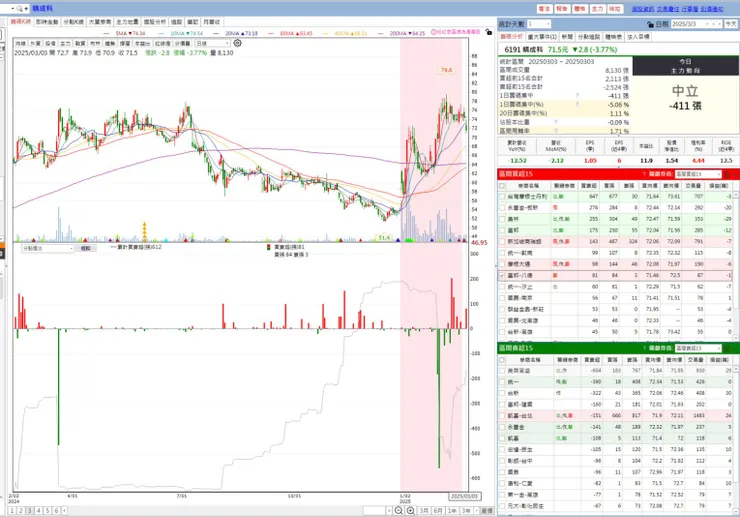Viewport: 740px width, 517px height.
Task: Click the zoom in magnifier under the chart
Action: (x=411, y=510)
